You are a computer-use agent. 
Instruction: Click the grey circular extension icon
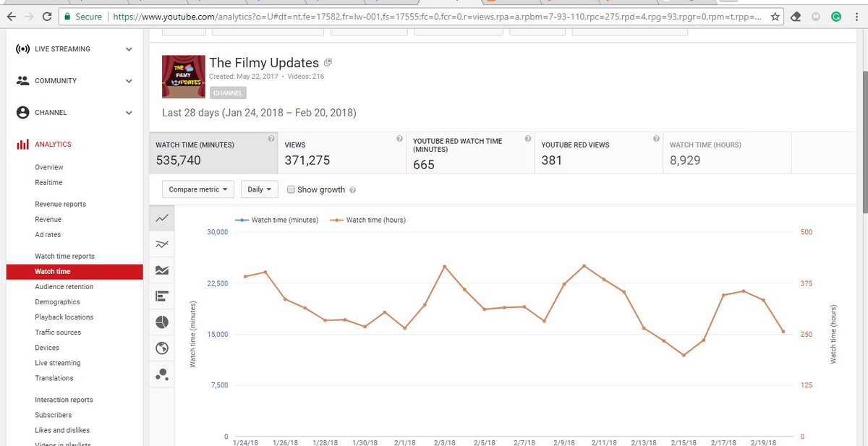click(x=816, y=16)
